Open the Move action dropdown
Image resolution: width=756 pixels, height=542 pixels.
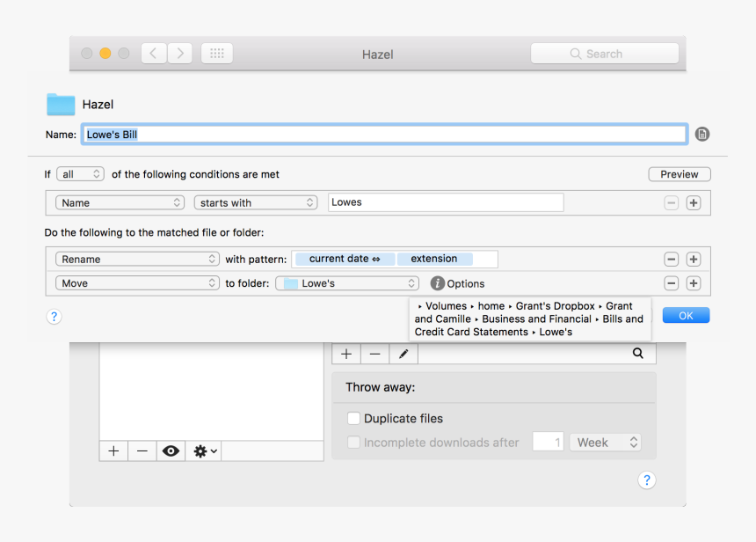(x=137, y=283)
